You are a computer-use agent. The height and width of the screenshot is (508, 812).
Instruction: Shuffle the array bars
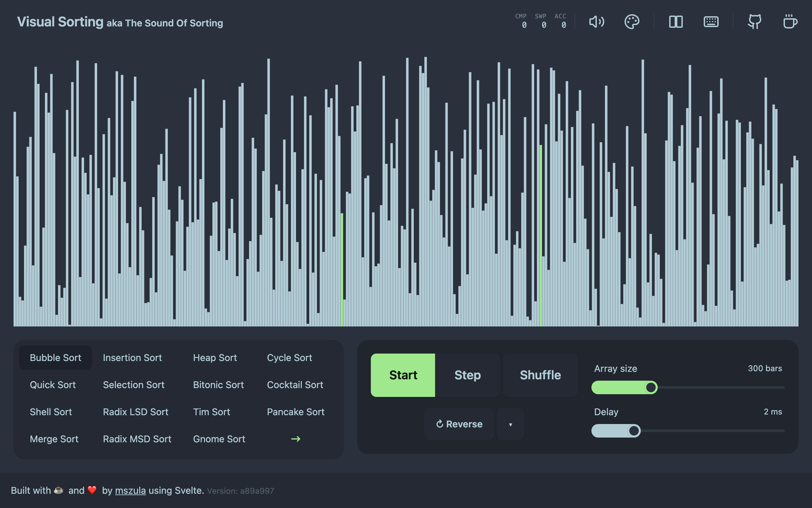(540, 375)
